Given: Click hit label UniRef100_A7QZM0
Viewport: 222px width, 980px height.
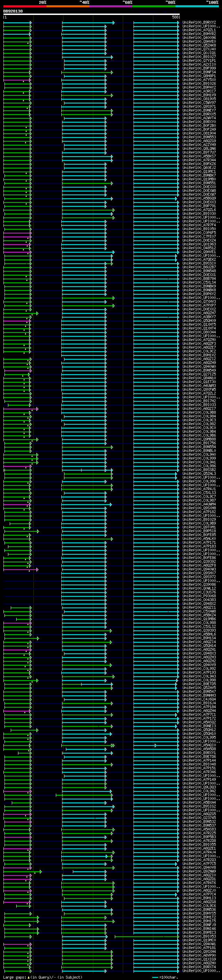Looking at the screenshot, I should [x=199, y=340].
